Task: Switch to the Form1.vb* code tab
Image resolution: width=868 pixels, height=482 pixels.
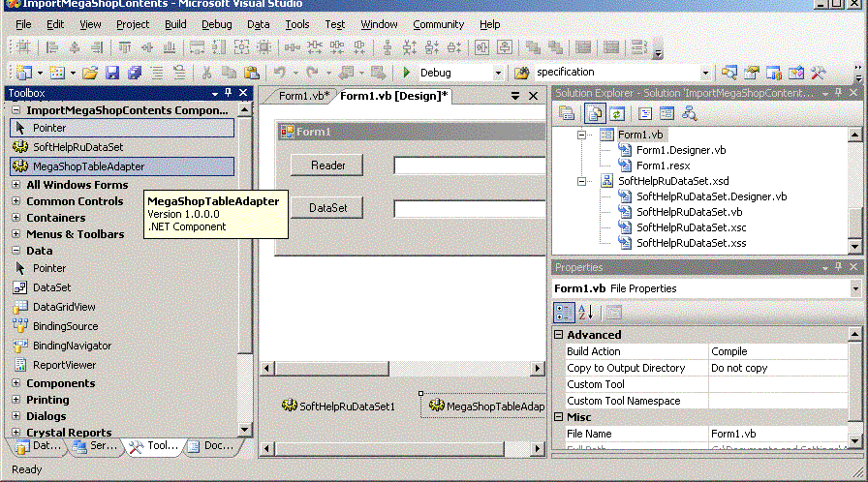Action: coord(304,96)
